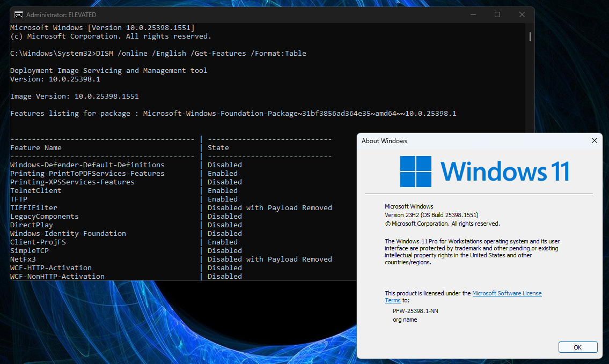Click the command prompt icon in the title bar
Image resolution: width=609 pixels, height=364 pixels.
pos(18,15)
